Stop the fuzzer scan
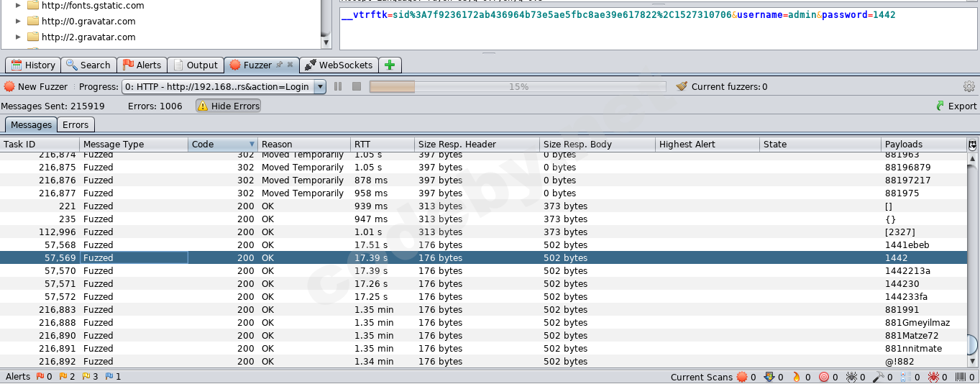 (x=356, y=86)
